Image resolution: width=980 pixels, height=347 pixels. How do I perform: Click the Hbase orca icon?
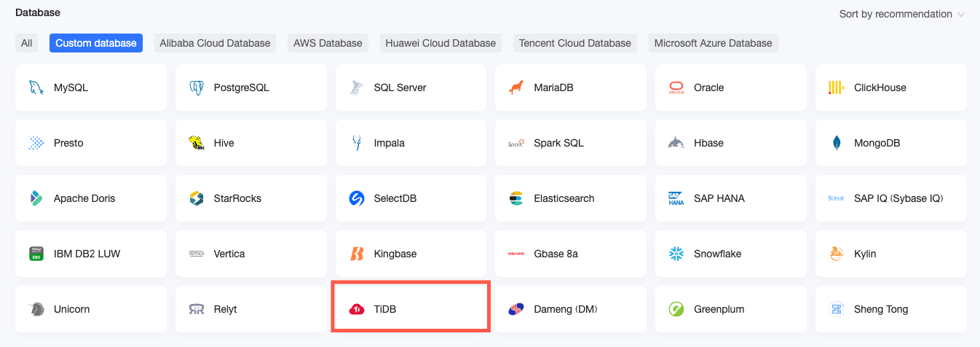[x=676, y=143]
